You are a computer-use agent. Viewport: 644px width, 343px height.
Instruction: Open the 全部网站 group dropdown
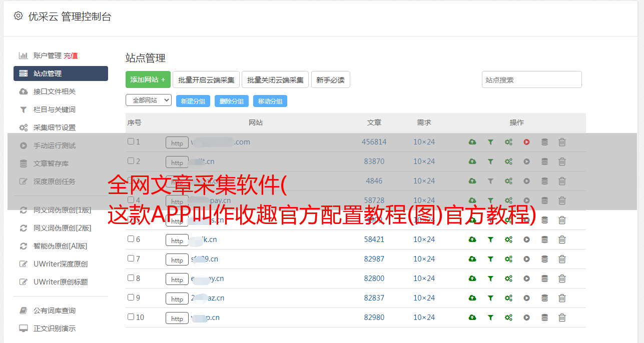pyautogui.click(x=149, y=100)
